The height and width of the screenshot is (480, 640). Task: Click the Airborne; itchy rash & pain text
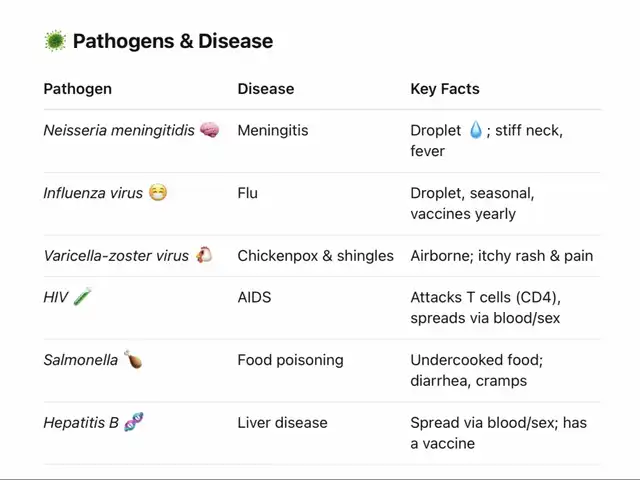[x=502, y=256]
